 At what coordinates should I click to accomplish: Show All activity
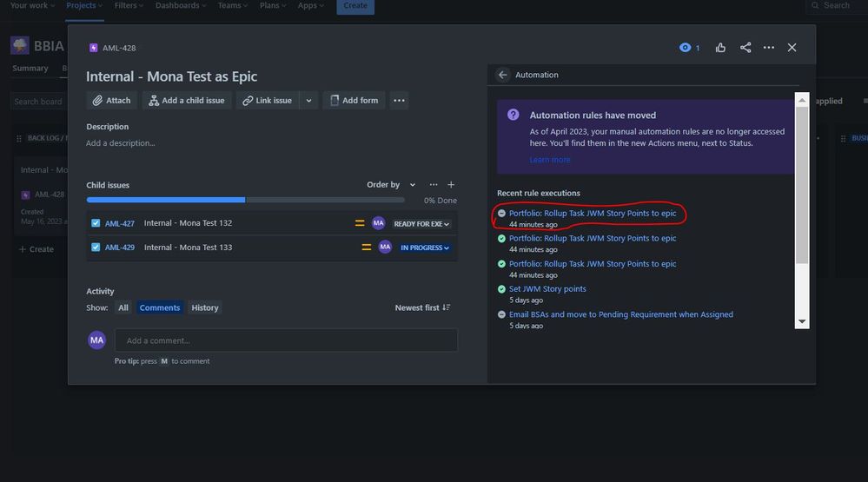[x=123, y=307]
